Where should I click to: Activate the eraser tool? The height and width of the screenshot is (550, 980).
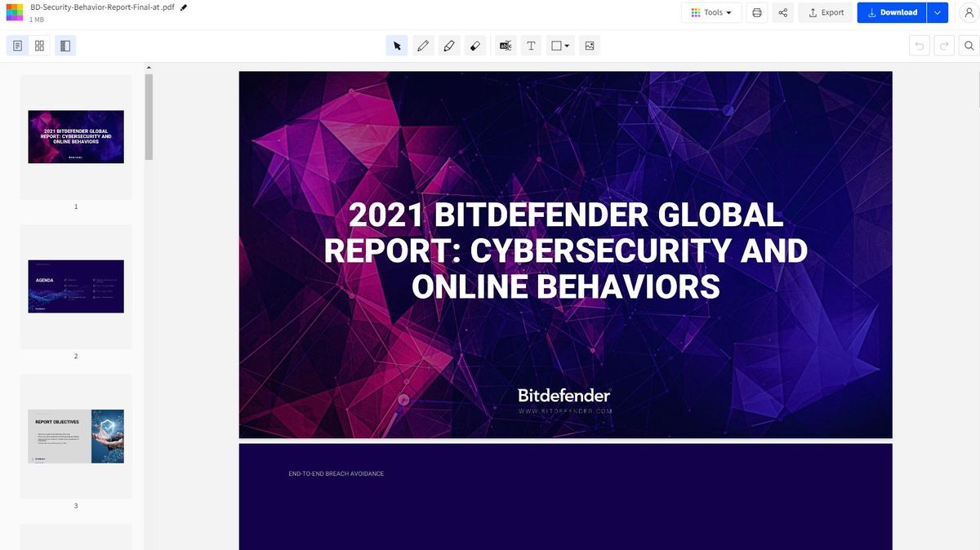click(475, 46)
